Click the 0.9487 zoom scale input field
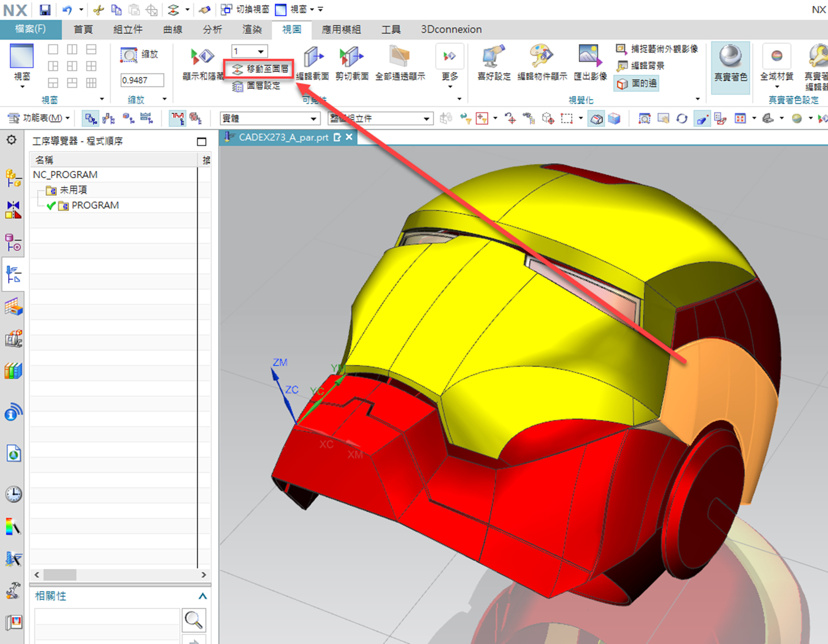 point(142,80)
